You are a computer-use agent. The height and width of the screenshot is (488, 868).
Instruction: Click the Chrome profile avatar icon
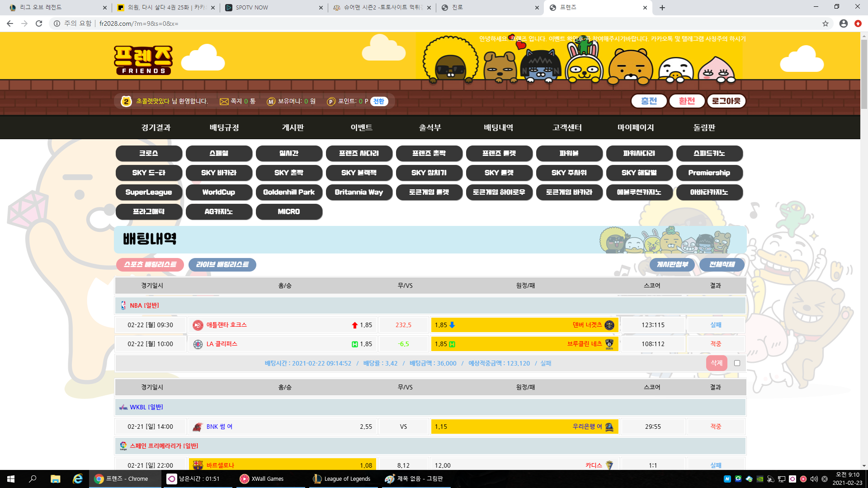coord(843,23)
